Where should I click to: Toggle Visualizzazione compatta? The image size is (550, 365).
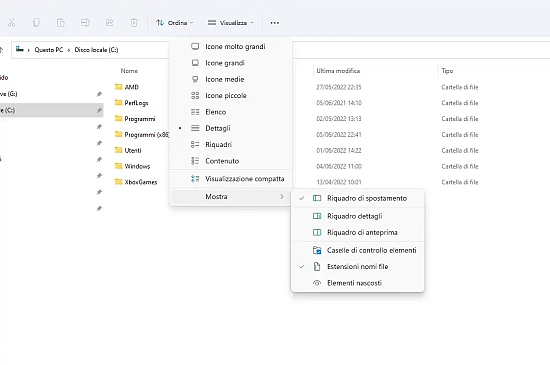(x=231, y=179)
